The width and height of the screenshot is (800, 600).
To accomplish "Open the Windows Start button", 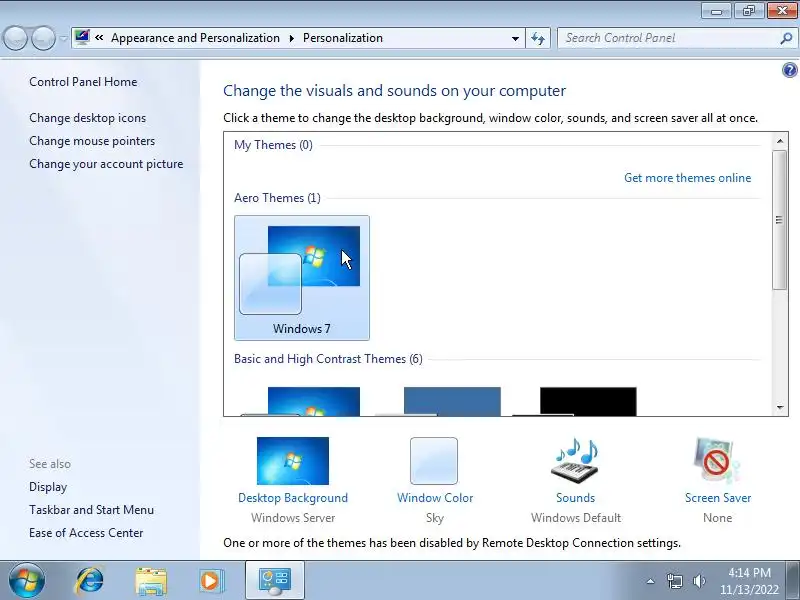I will [27, 580].
